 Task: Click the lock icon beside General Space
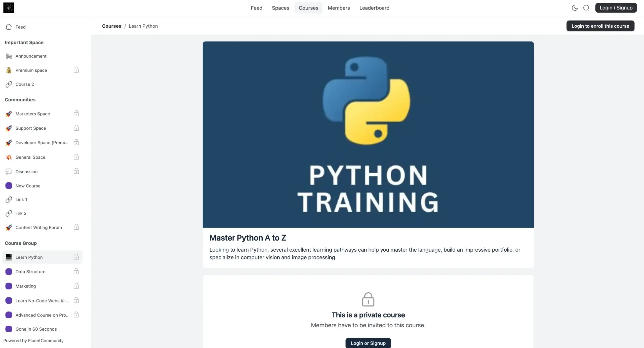point(76,157)
